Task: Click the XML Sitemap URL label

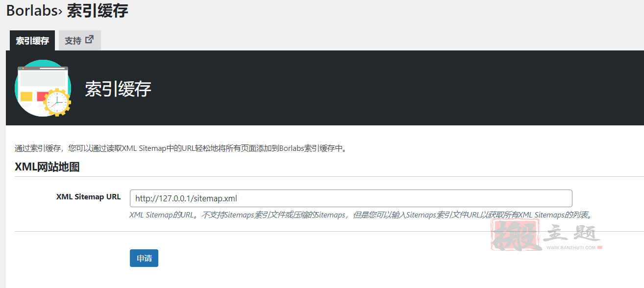Action: [88, 197]
